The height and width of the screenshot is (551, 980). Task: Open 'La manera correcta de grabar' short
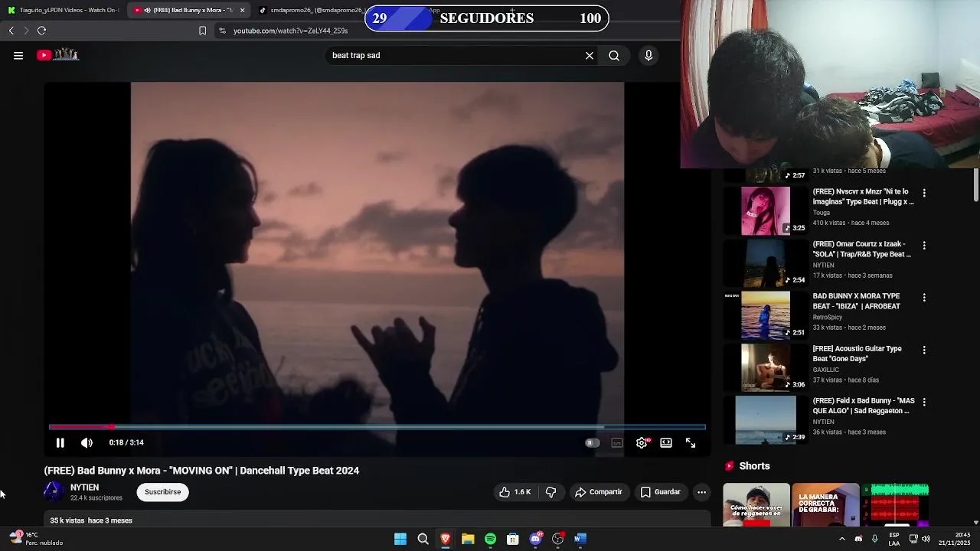825,505
